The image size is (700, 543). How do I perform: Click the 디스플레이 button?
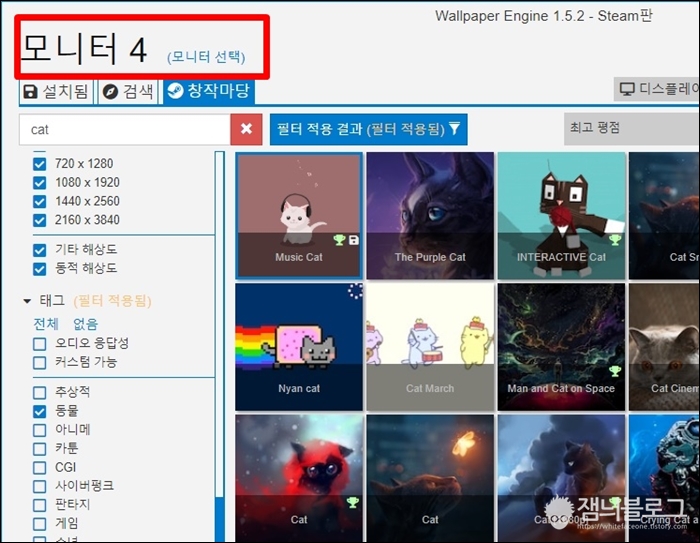click(x=657, y=89)
